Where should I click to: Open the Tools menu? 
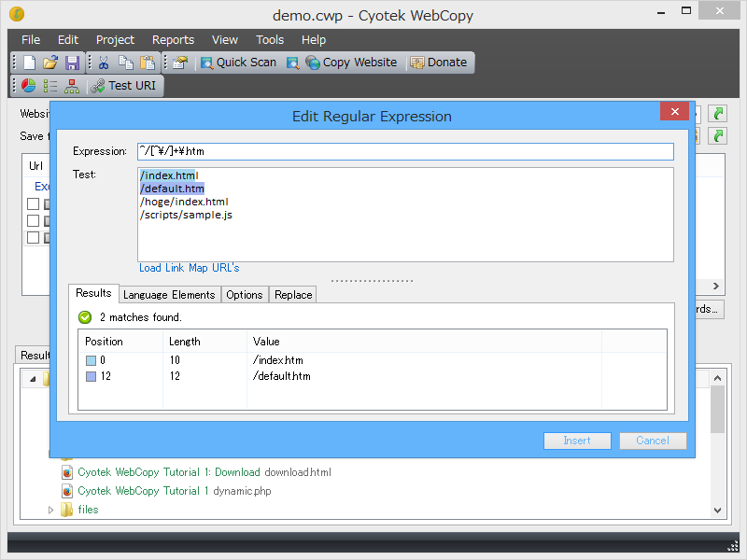click(x=270, y=40)
